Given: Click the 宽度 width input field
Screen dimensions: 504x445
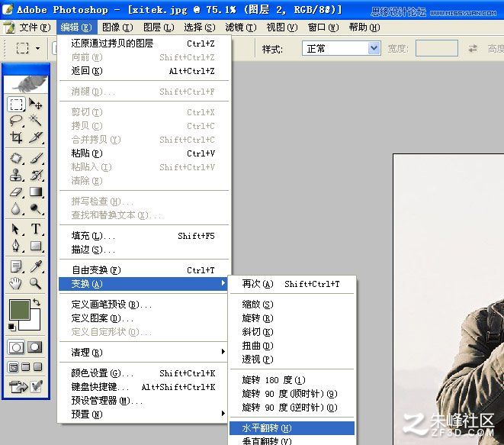Looking at the screenshot, I should 436,48.
